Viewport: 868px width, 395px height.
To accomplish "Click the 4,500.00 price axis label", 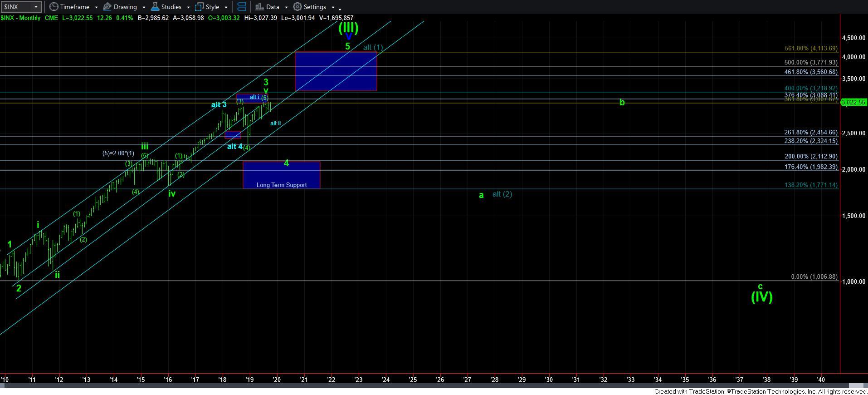I will click(853, 38).
